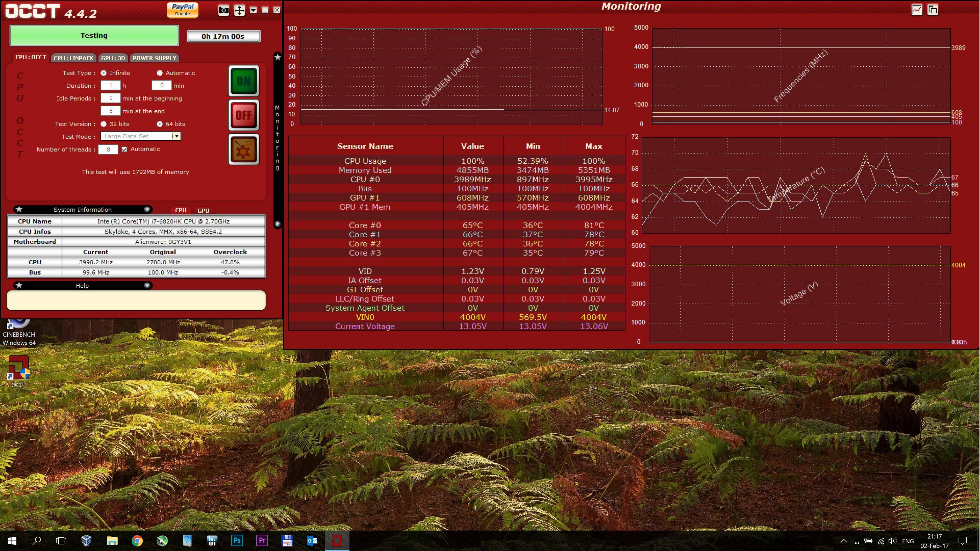Image resolution: width=980 pixels, height=551 pixels.
Task: Stop the test with the red OFF button
Action: [244, 115]
